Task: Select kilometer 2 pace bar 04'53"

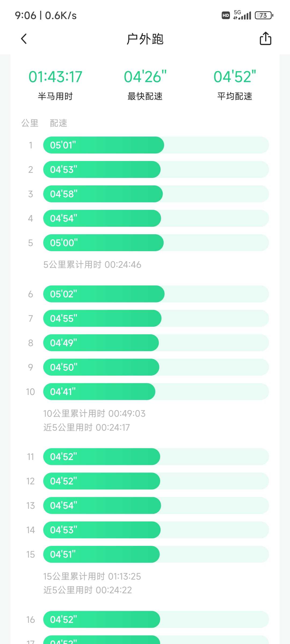Action: pyautogui.click(x=156, y=170)
